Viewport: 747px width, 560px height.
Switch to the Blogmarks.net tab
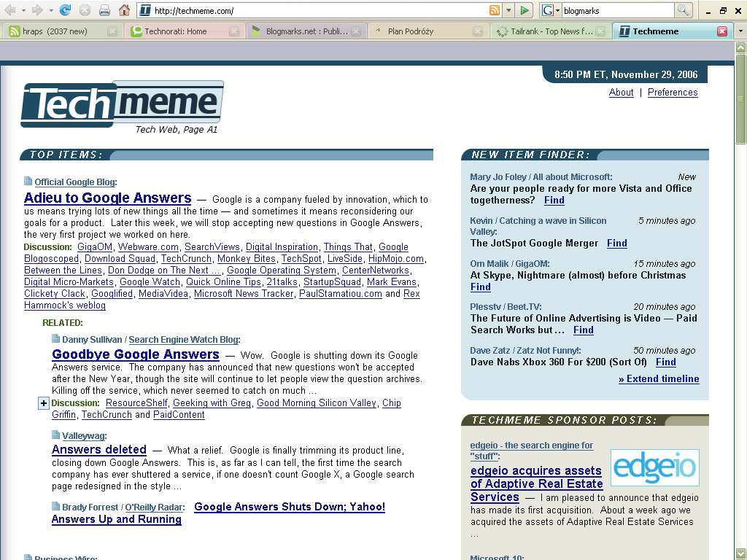(x=306, y=31)
